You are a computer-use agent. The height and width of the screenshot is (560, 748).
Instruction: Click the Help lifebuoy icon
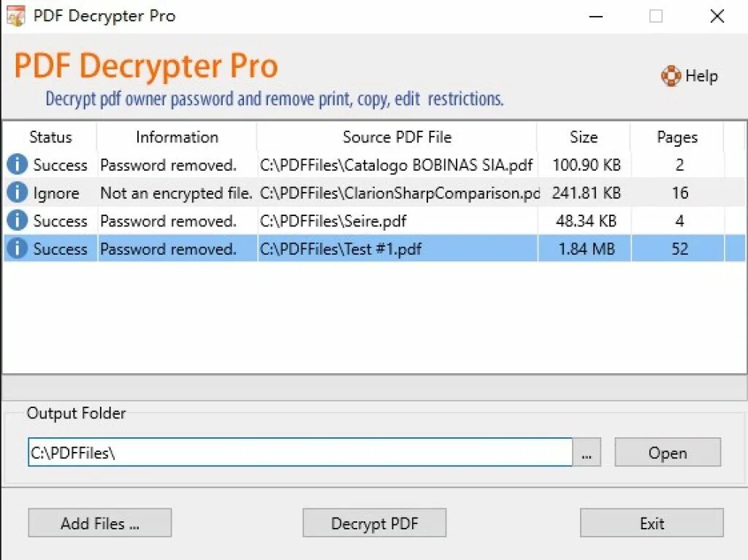coord(671,76)
